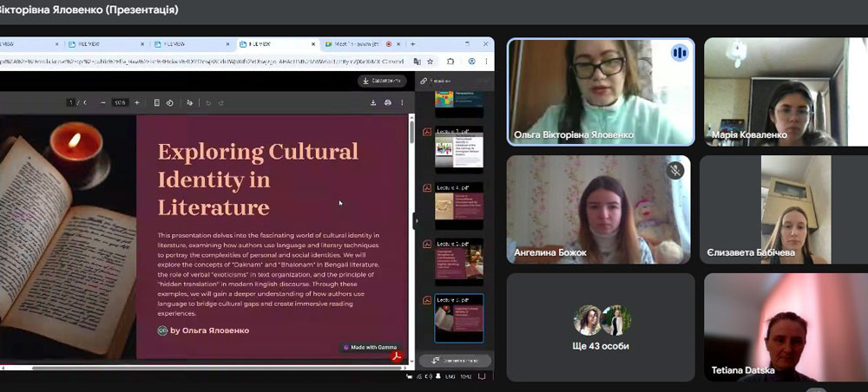
Task: Open a new browser tab
Action: [x=412, y=43]
